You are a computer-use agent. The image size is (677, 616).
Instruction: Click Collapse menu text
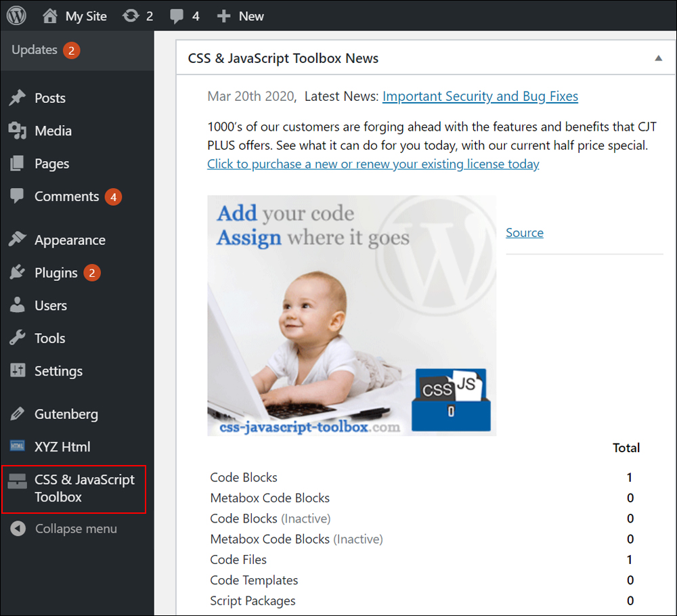[x=76, y=529]
